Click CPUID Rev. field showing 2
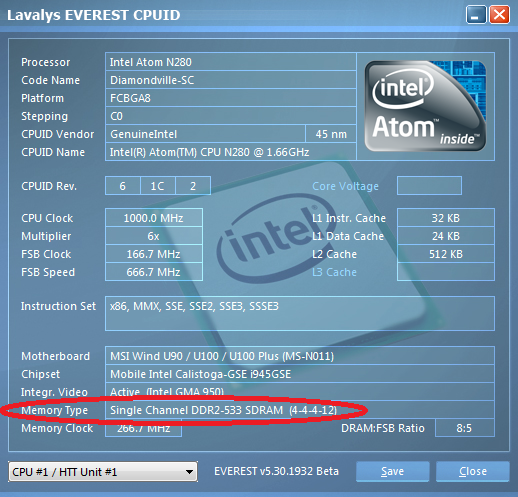Image resolution: width=518 pixels, height=497 pixels. (x=193, y=186)
